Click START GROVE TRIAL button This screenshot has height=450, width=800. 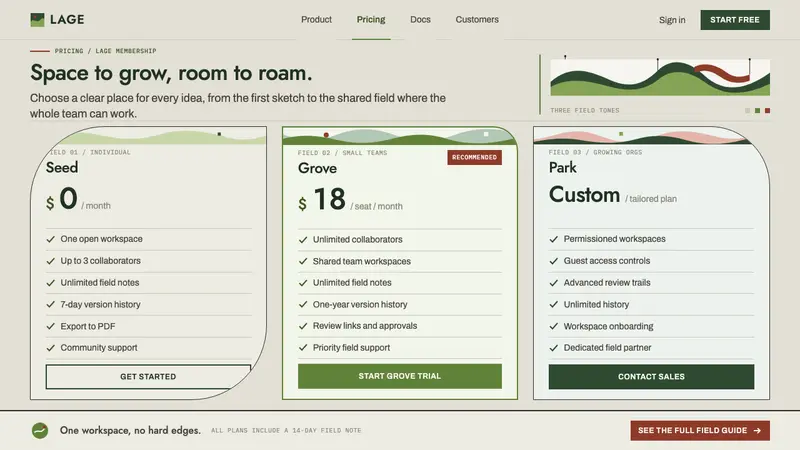[x=399, y=376]
